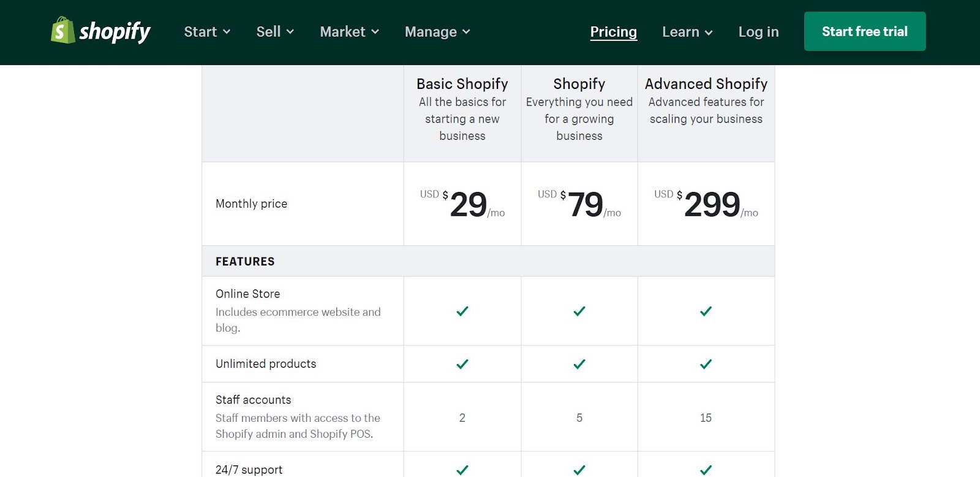Click the staff accounts value 5
Viewport: 980px width, 477px height.
[x=579, y=418]
